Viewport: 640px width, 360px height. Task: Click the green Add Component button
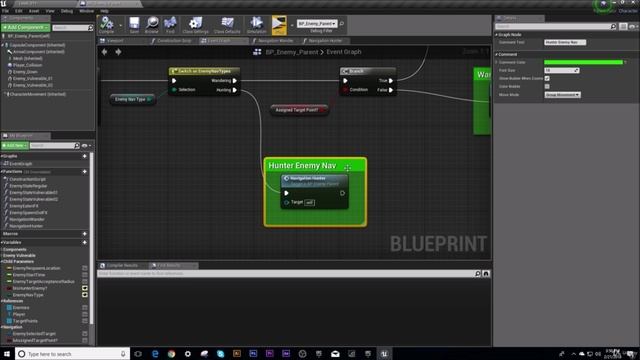[25, 27]
